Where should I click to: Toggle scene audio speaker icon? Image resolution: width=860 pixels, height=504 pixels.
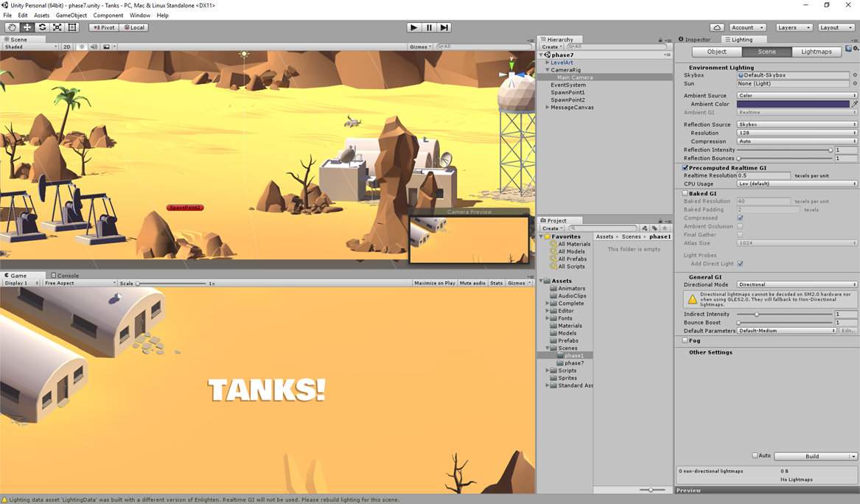[94, 47]
